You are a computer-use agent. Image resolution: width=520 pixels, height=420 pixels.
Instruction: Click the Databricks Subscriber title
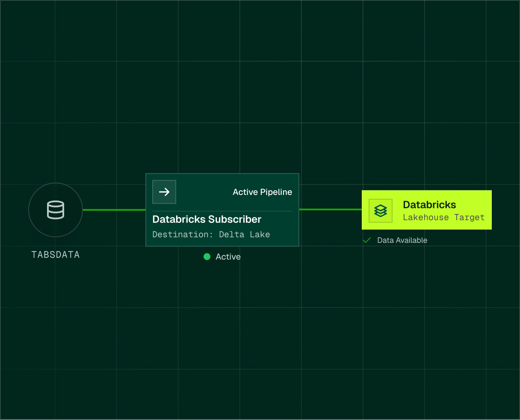(x=207, y=219)
